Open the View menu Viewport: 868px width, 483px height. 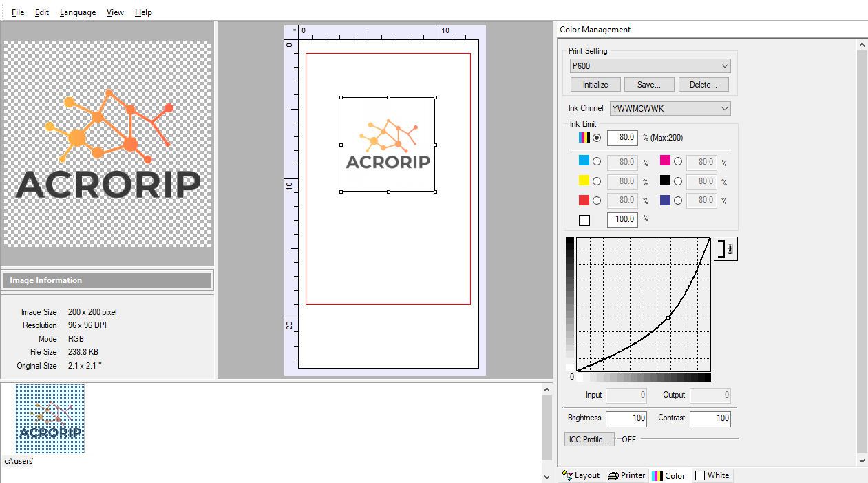click(115, 12)
